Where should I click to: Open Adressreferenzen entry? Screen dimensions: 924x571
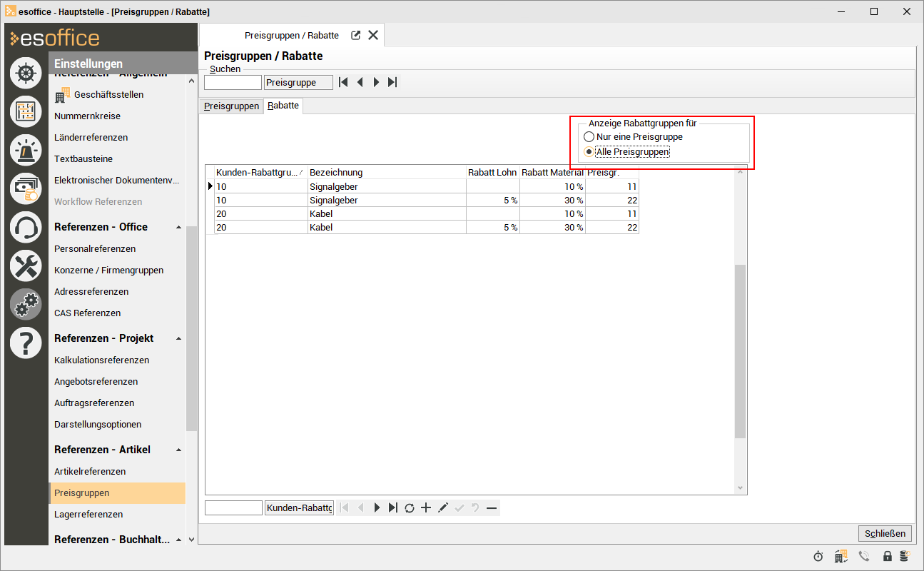[x=91, y=291]
